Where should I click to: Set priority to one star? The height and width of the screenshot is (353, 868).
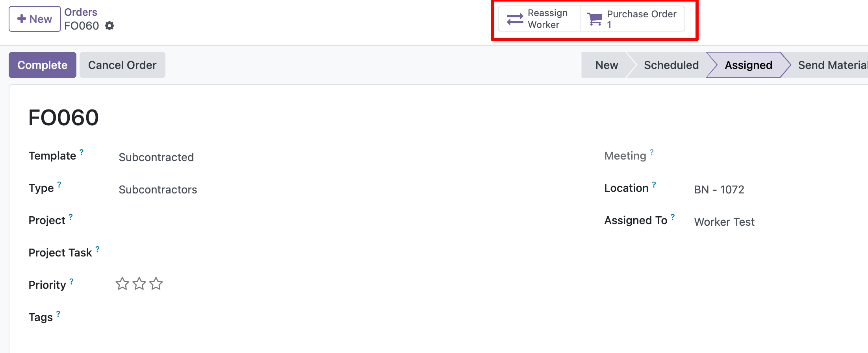point(122,284)
